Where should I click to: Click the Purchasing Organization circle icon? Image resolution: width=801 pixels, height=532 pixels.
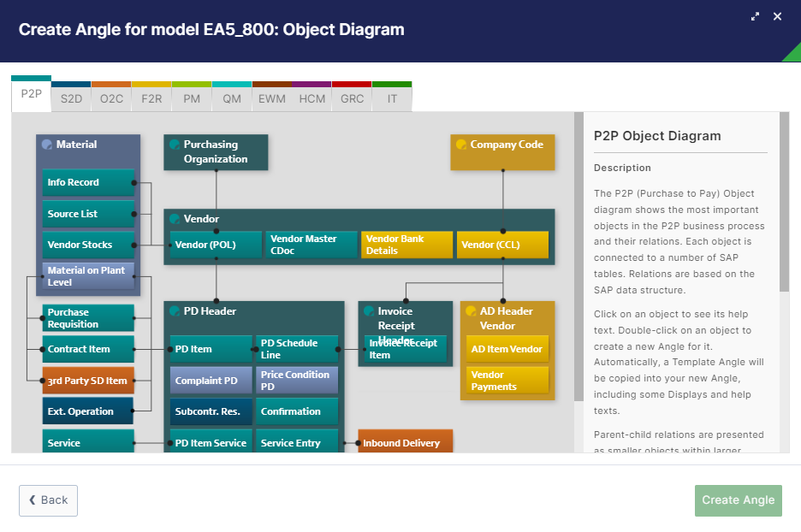click(x=175, y=145)
